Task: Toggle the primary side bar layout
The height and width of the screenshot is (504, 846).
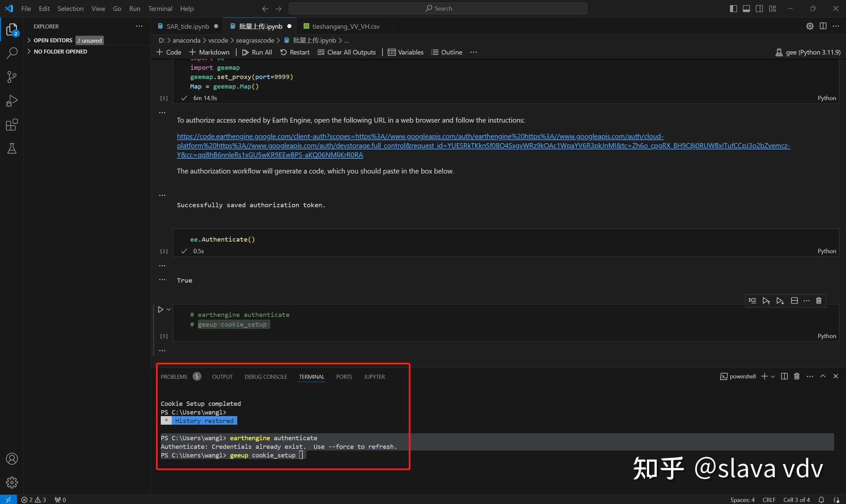Action: coord(733,9)
